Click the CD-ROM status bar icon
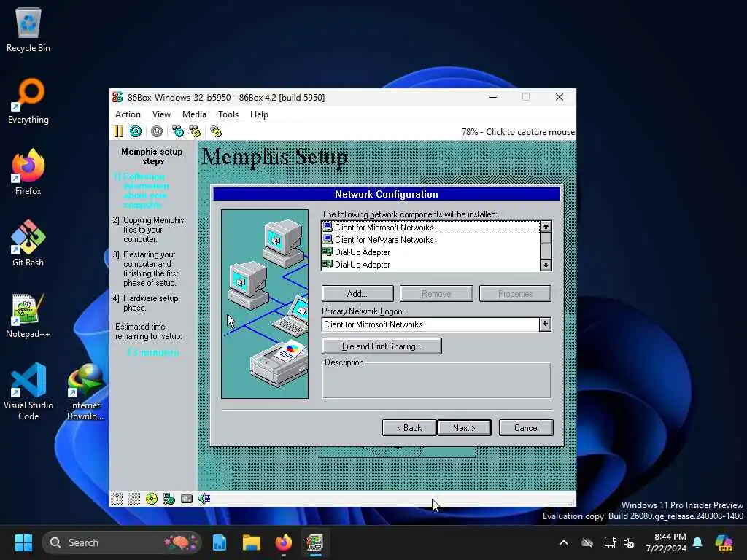 (x=152, y=499)
